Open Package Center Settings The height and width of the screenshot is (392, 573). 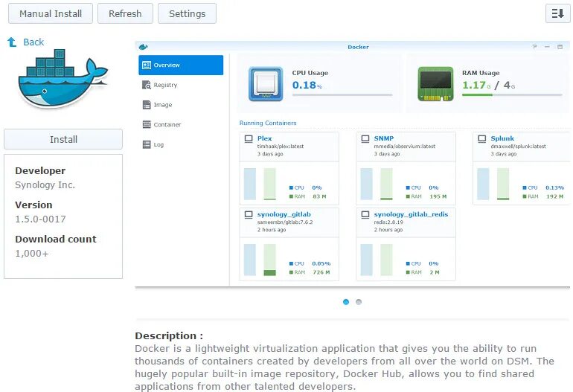[x=187, y=13]
